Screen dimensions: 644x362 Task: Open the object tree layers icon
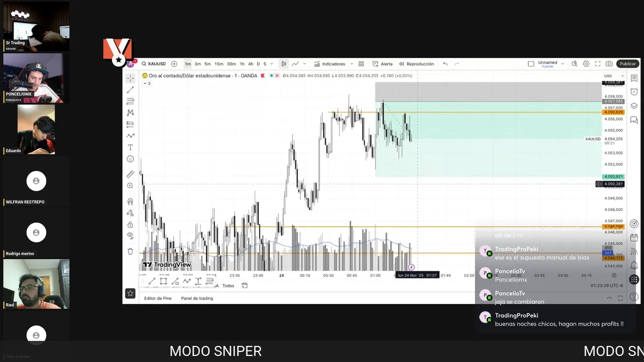tap(634, 106)
